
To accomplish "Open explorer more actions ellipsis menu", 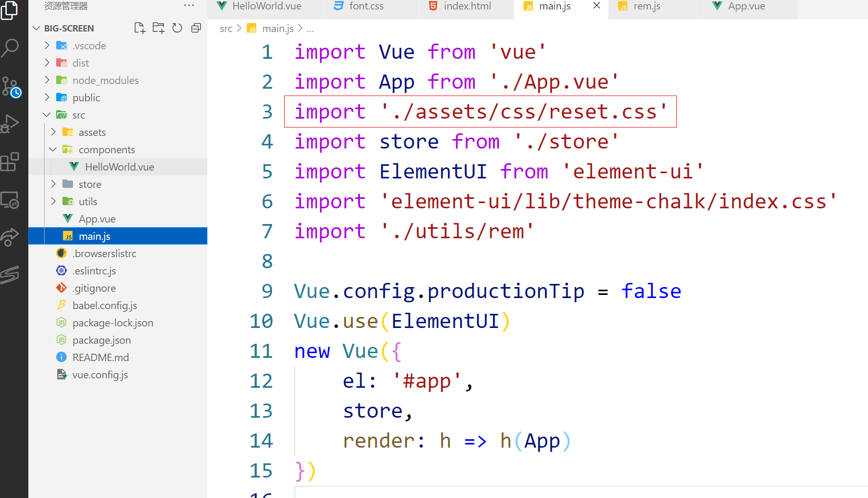I will pyautogui.click(x=189, y=6).
